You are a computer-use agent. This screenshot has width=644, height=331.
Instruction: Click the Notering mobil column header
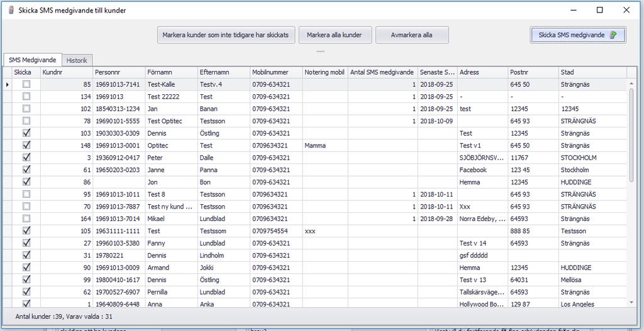click(325, 72)
